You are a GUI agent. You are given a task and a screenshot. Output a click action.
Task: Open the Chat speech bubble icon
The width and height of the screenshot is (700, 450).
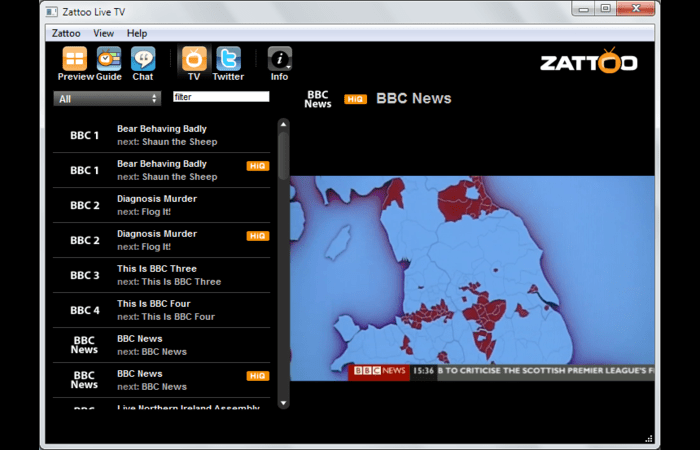pos(143,59)
